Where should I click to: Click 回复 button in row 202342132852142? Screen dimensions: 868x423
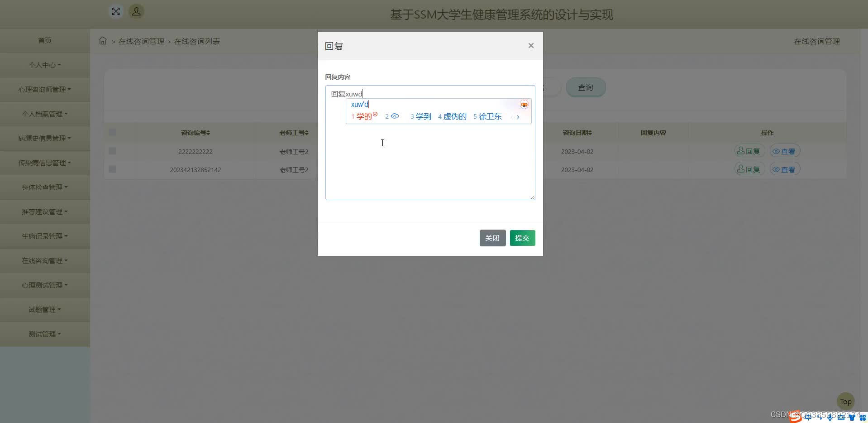[x=749, y=169]
